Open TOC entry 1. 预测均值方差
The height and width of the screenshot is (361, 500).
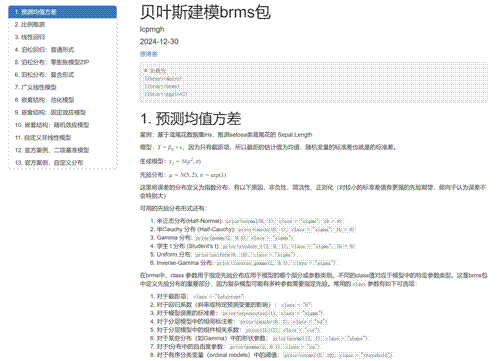click(x=62, y=12)
